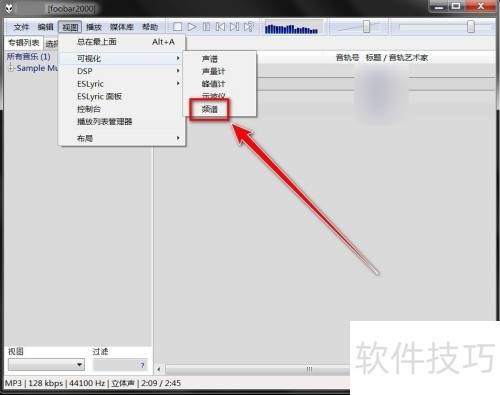Open the 控制台 menu entry

click(122, 109)
